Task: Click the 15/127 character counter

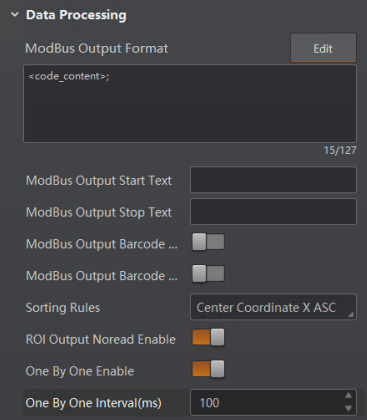Action: (x=340, y=150)
